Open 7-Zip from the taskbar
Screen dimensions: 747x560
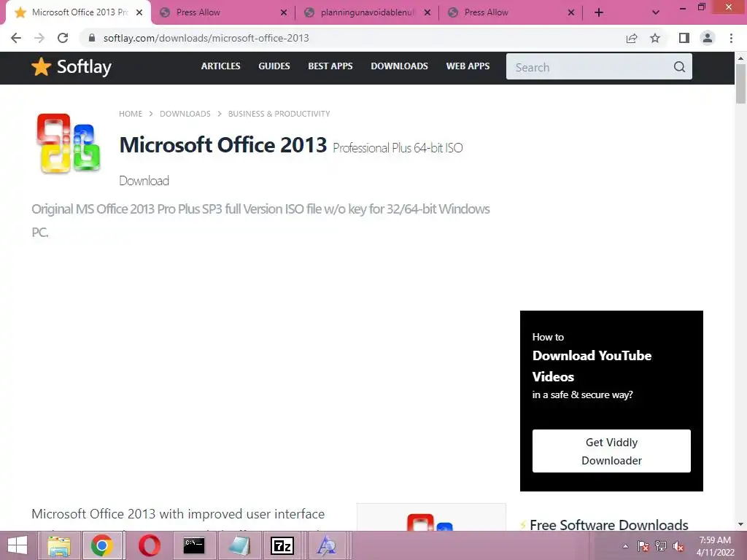pyautogui.click(x=282, y=545)
